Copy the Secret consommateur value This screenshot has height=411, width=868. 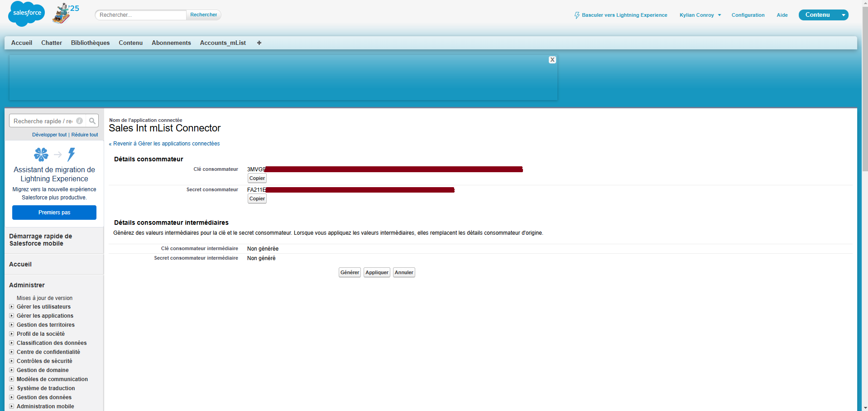point(257,198)
